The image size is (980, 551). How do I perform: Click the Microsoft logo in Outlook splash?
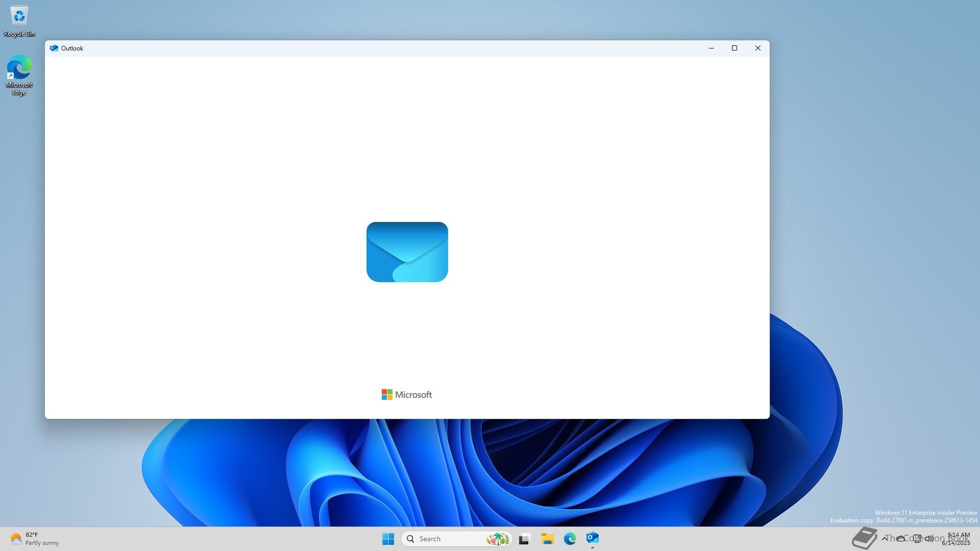[407, 395]
